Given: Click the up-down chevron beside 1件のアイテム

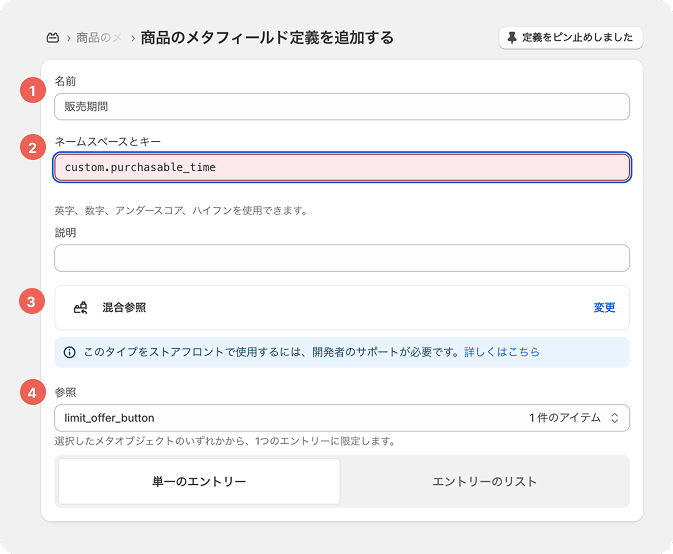Looking at the screenshot, I should click(615, 417).
